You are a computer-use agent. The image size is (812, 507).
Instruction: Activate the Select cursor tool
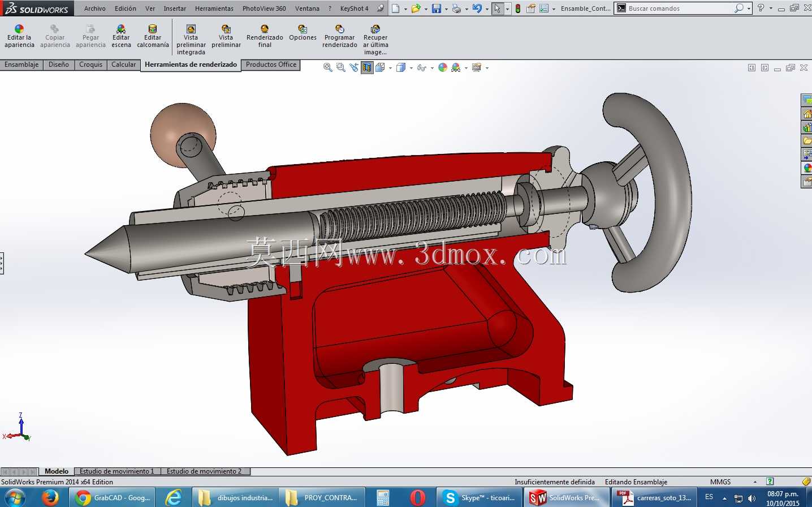[497, 8]
